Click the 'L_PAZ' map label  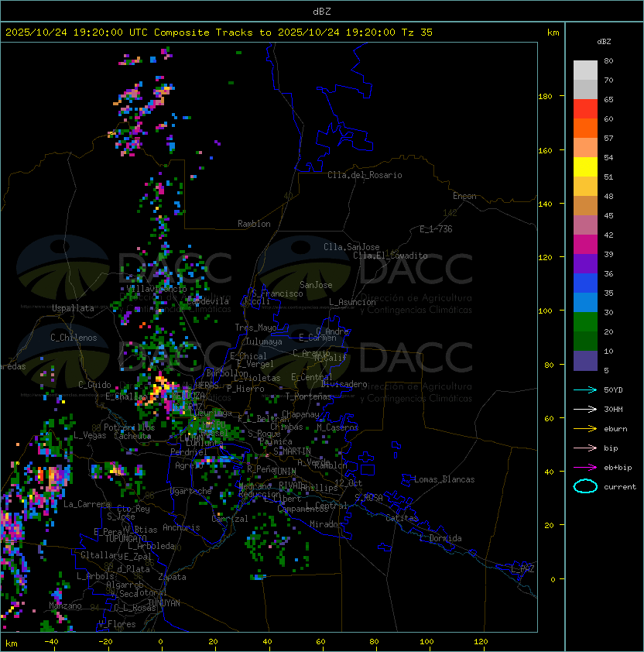[522, 569]
